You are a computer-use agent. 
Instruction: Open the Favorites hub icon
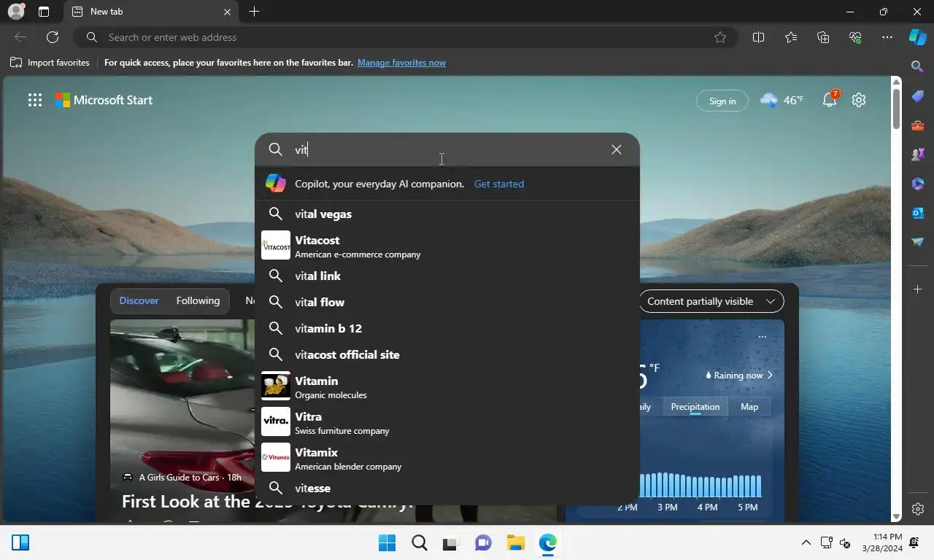click(x=791, y=37)
